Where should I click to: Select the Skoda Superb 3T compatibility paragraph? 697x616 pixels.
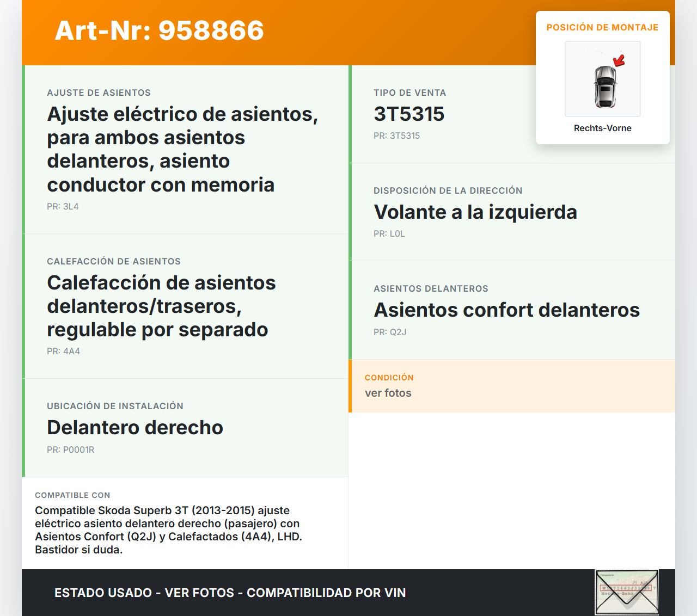(168, 530)
